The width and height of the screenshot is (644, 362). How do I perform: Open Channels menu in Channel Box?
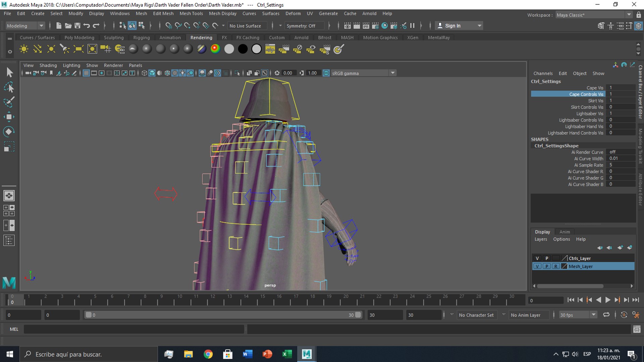point(543,73)
